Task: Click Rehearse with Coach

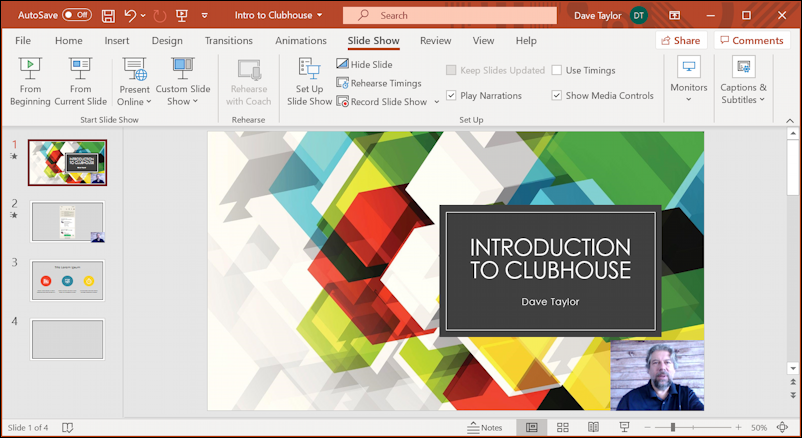Action: 249,82
